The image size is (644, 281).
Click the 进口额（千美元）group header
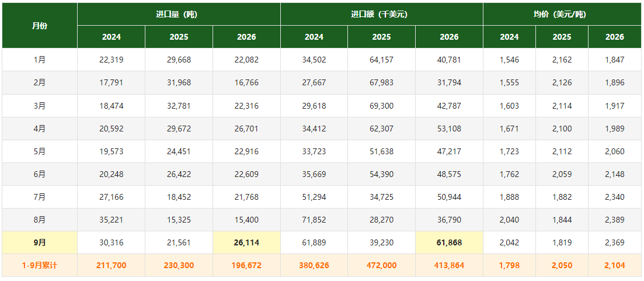pyautogui.click(x=381, y=14)
